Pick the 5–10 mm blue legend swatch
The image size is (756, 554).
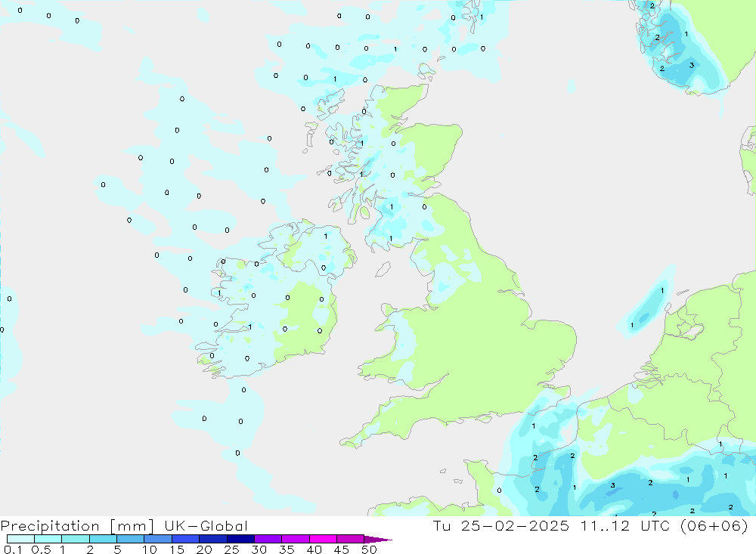(x=130, y=539)
